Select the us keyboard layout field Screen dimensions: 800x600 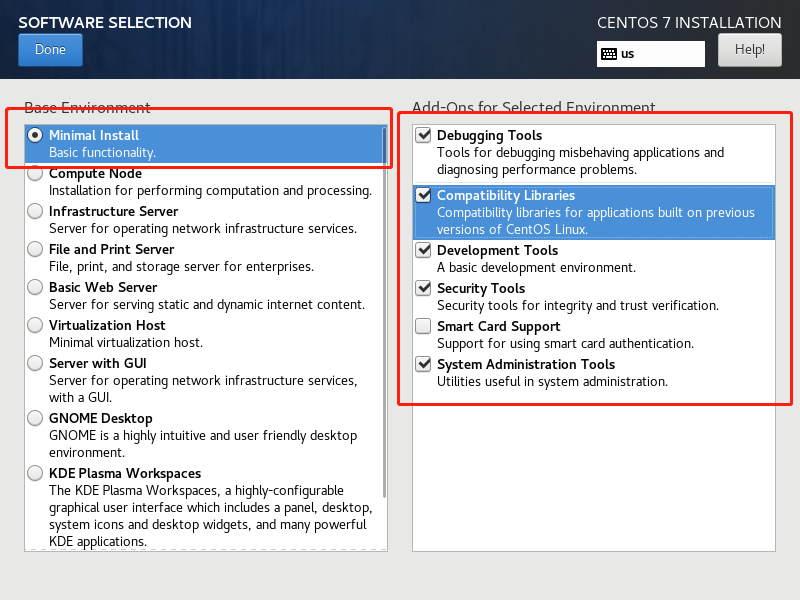(651, 54)
